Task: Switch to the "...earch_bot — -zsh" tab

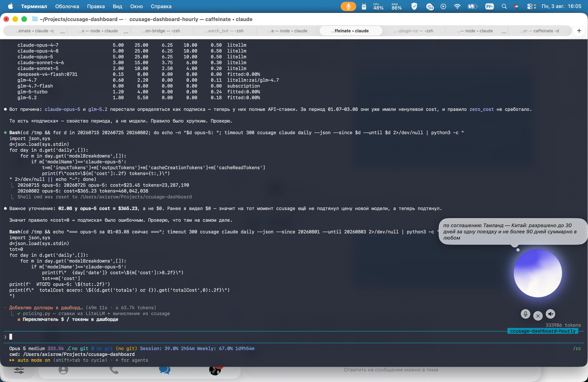Action: [x=224, y=31]
